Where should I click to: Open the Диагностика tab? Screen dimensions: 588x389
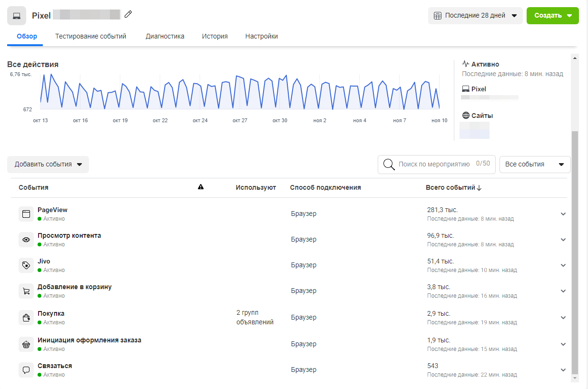coord(165,36)
